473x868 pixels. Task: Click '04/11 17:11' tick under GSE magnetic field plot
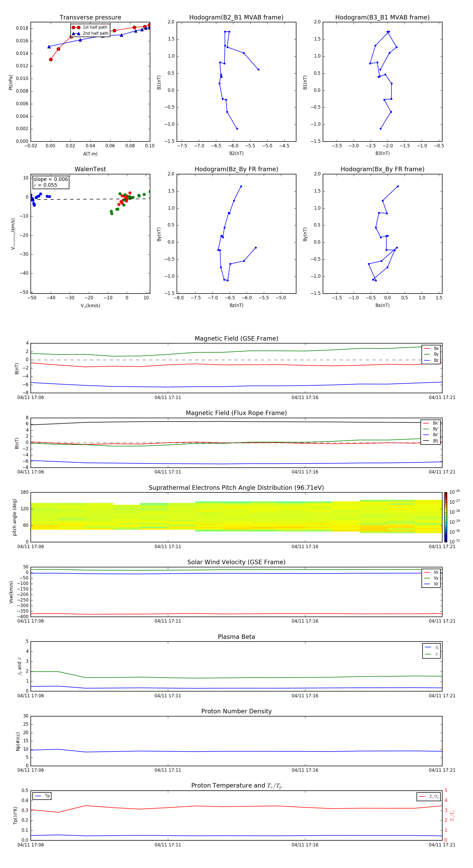168,398
